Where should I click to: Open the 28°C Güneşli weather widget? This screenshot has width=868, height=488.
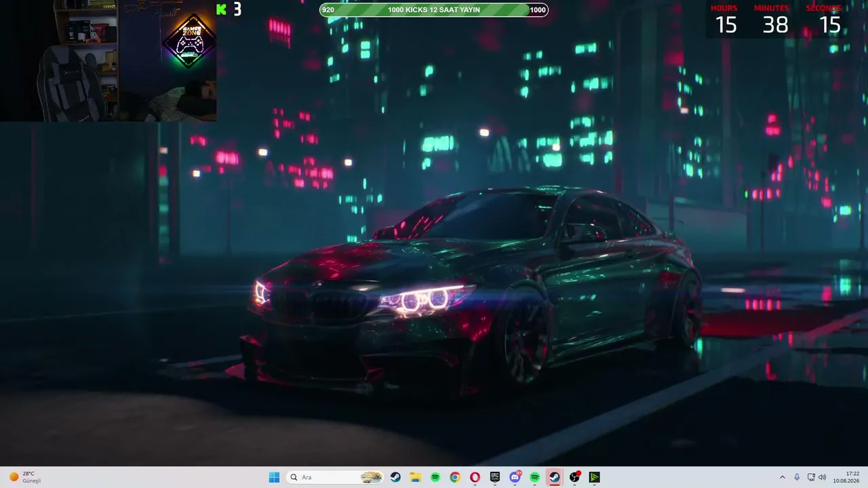pyautogui.click(x=25, y=477)
